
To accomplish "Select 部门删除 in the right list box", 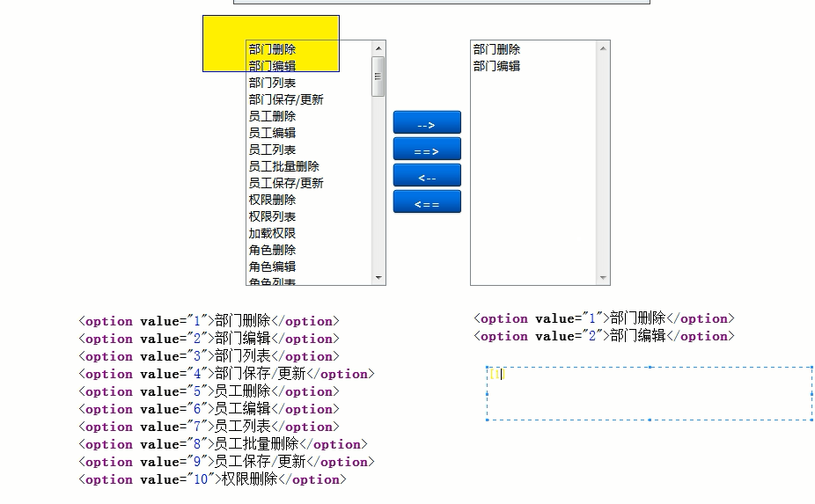I will point(496,49).
